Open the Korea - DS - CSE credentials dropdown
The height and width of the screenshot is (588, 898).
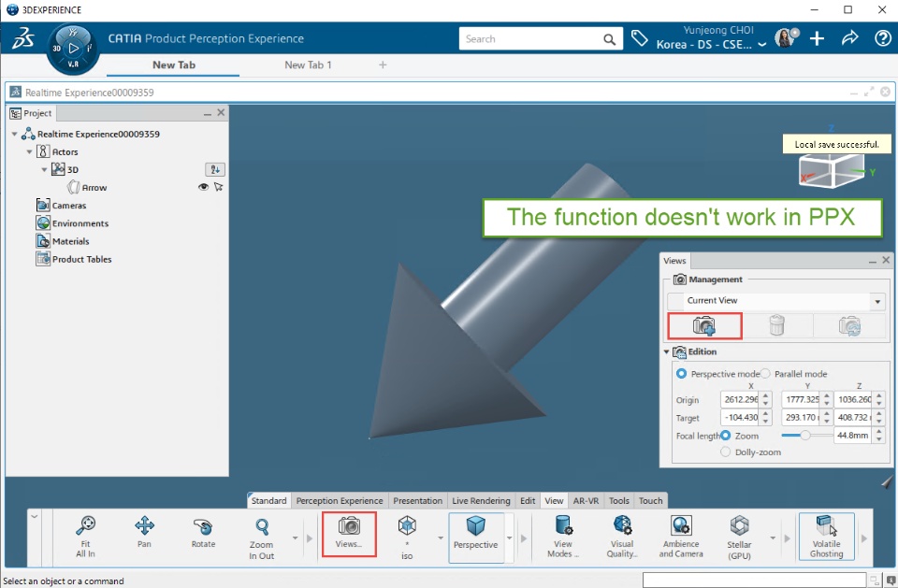(762, 45)
